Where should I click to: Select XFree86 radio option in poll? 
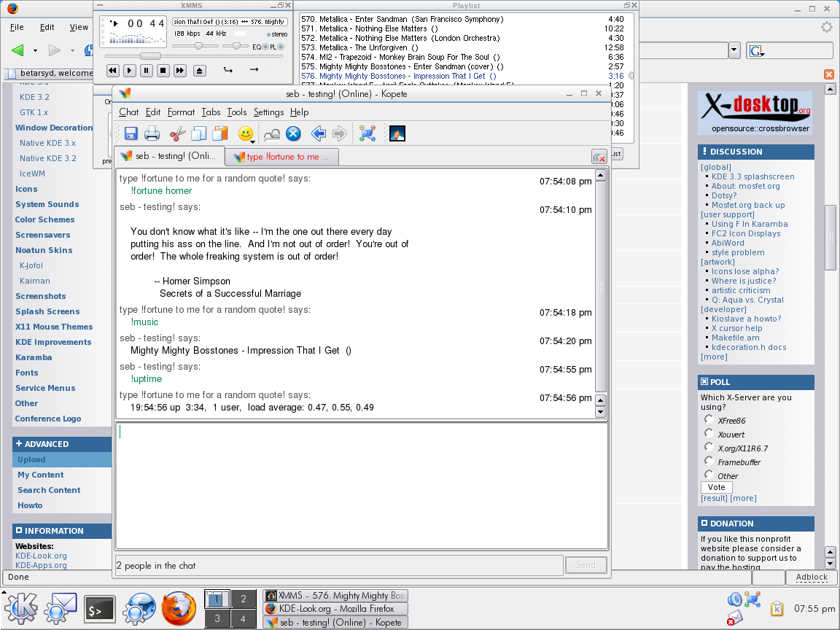(709, 419)
